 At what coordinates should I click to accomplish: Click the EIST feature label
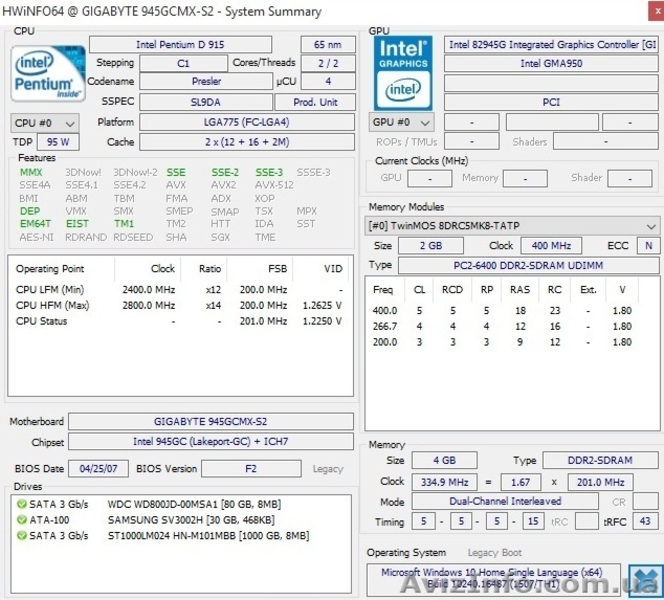(77, 224)
